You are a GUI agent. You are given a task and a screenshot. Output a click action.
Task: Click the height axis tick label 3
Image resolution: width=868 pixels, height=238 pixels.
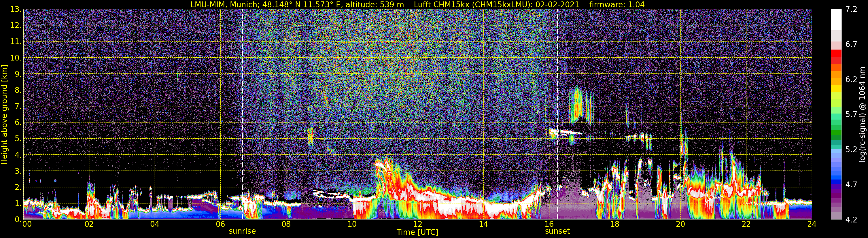click(18, 171)
